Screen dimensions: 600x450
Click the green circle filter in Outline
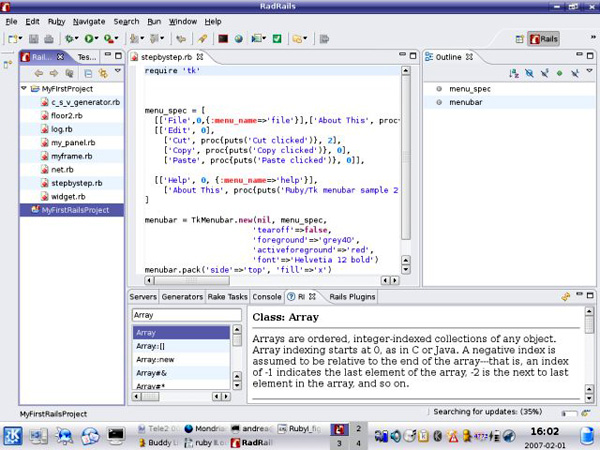coord(559,73)
